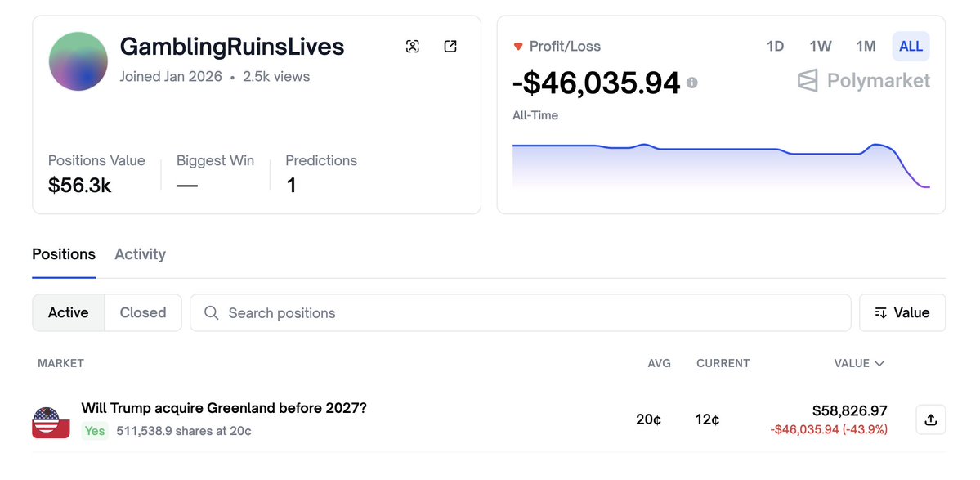The height and width of the screenshot is (480, 980).
Task: Click the profile scan/QR icon next to username
Action: pyautogui.click(x=413, y=47)
